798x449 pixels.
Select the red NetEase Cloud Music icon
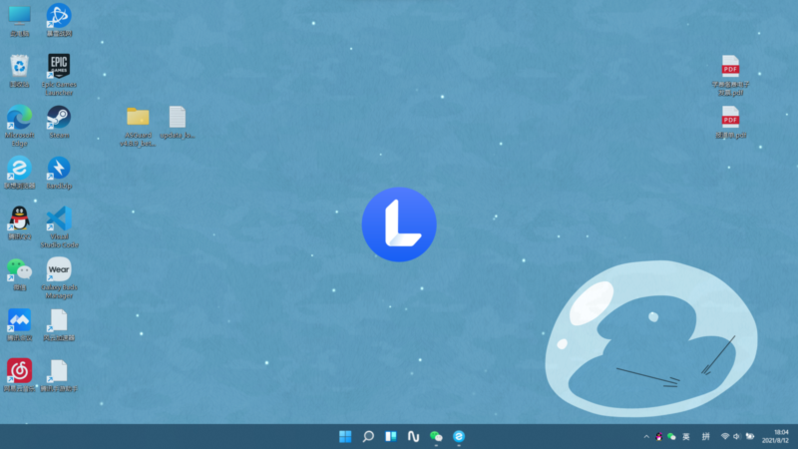point(19,370)
